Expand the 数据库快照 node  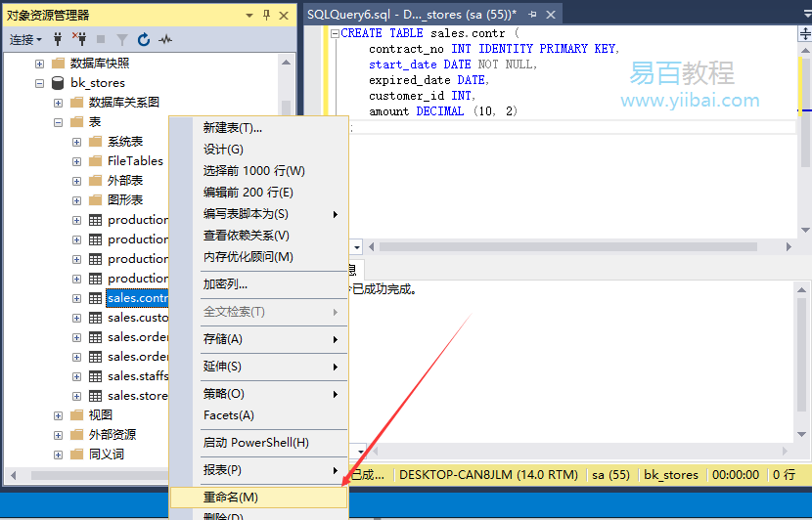tap(39, 64)
